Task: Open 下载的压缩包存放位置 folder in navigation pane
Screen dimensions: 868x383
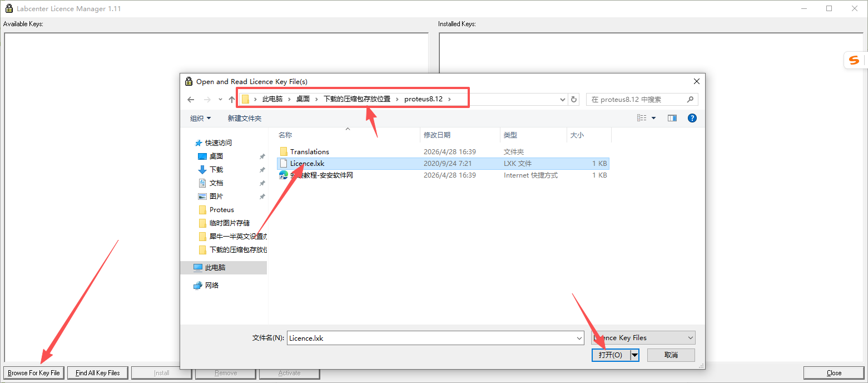Action: coord(232,250)
